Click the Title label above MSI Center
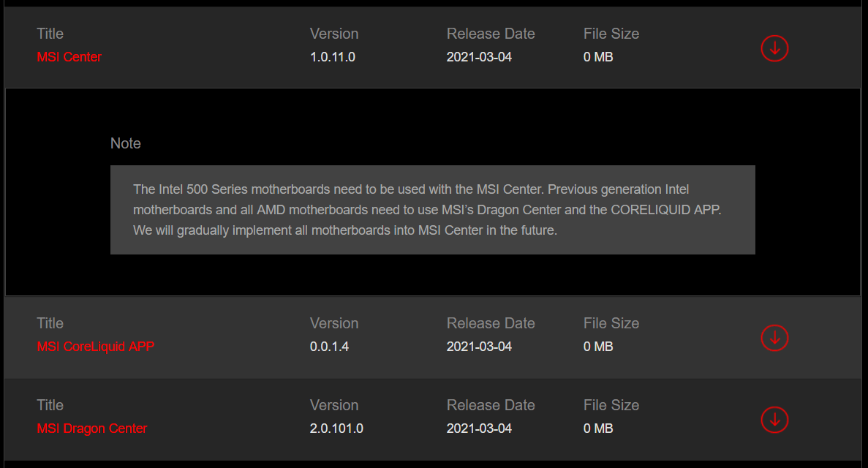The height and width of the screenshot is (468, 868). tap(50, 34)
